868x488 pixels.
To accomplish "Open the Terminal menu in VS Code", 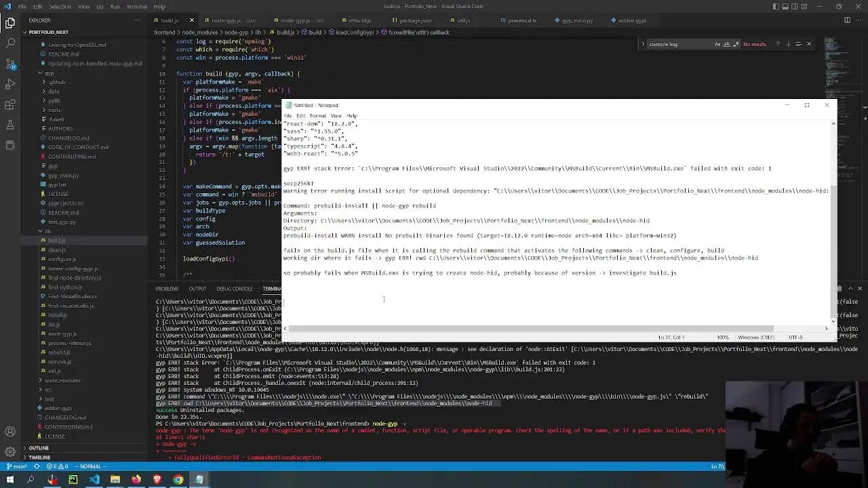I will [x=136, y=6].
